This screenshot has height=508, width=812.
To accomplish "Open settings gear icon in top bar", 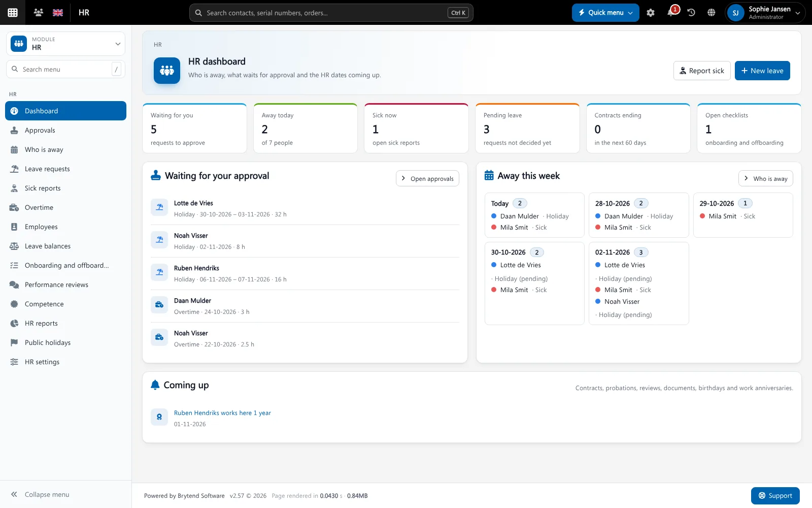I will click(651, 13).
